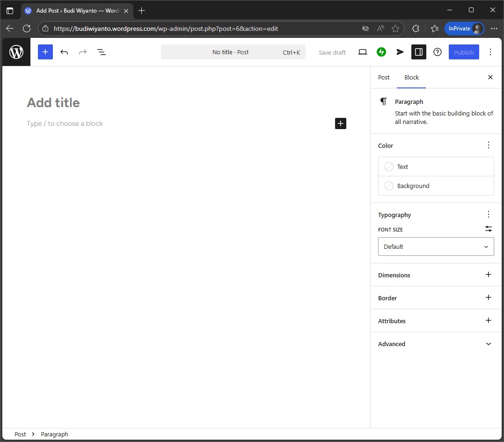Open the Text color swatch
The height and width of the screenshot is (442, 504).
(x=436, y=167)
